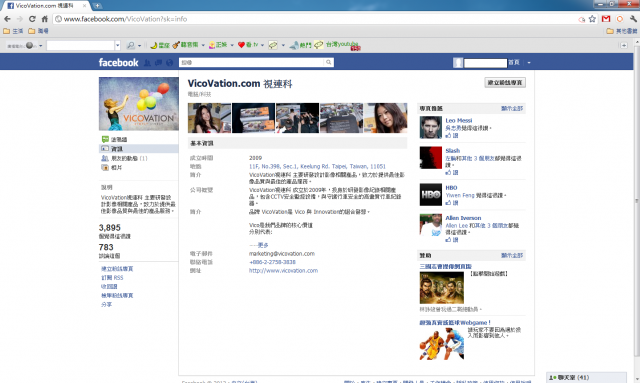The width and height of the screenshot is (640, 383).
Task: Go to browser home page icon
Action: [44, 19]
